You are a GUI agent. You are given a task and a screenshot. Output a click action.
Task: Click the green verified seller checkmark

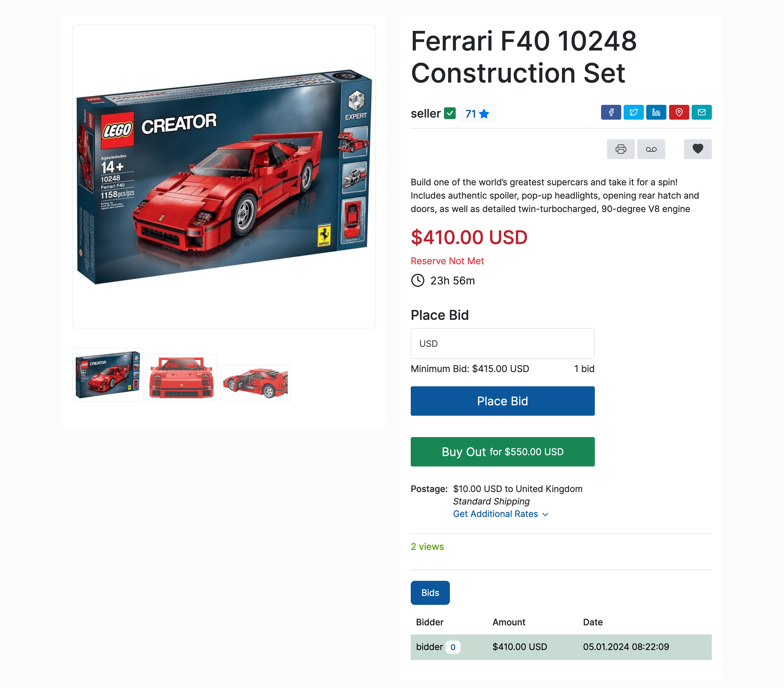point(450,113)
